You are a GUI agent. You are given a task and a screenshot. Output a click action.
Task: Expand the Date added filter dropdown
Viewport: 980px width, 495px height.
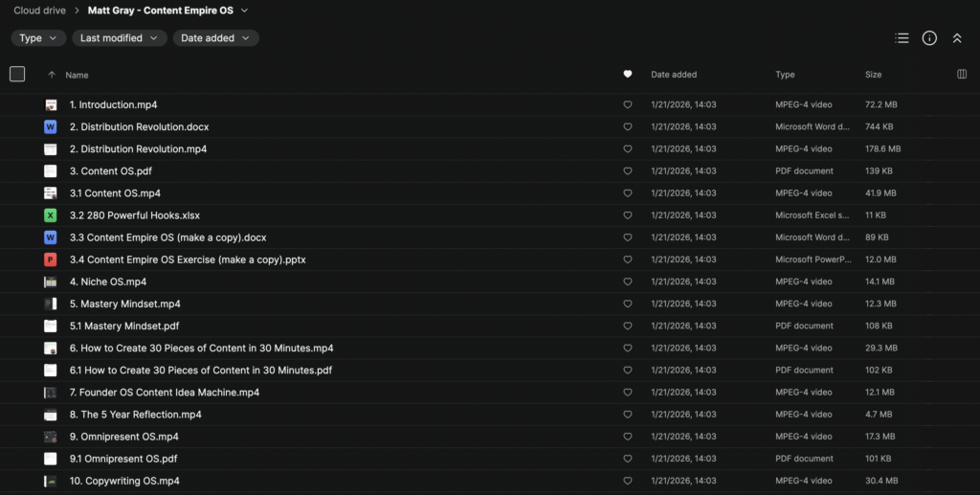pyautogui.click(x=215, y=38)
